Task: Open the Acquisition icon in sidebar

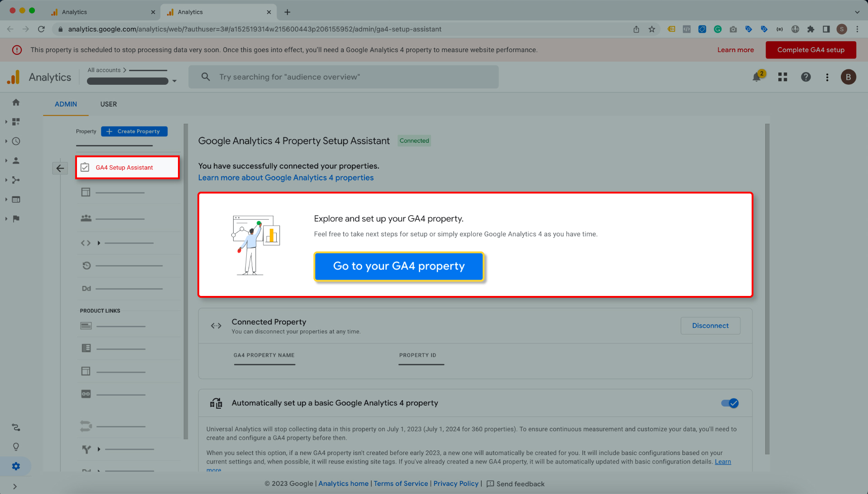Action: point(16,180)
